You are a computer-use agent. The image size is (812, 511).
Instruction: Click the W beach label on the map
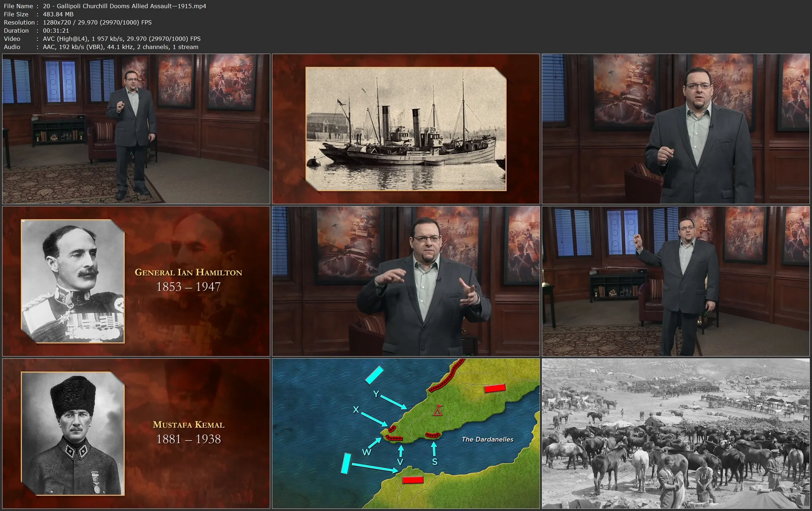(x=366, y=452)
